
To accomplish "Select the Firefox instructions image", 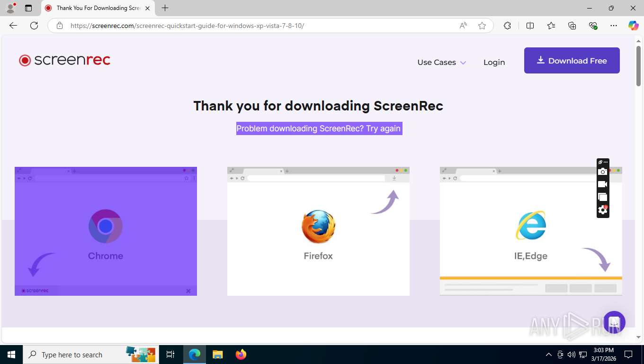I will [318, 231].
